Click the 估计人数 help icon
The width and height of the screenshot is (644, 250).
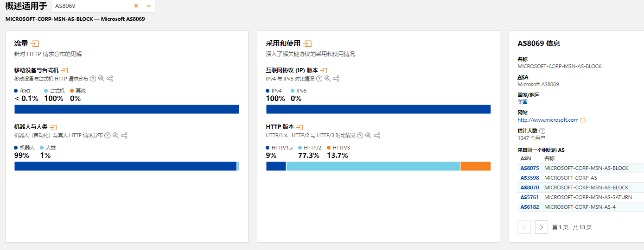click(x=542, y=131)
